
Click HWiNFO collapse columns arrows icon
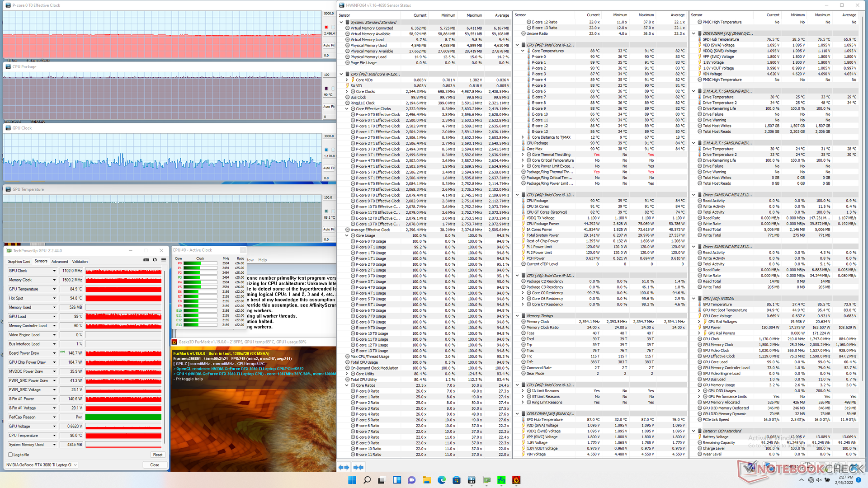(359, 467)
